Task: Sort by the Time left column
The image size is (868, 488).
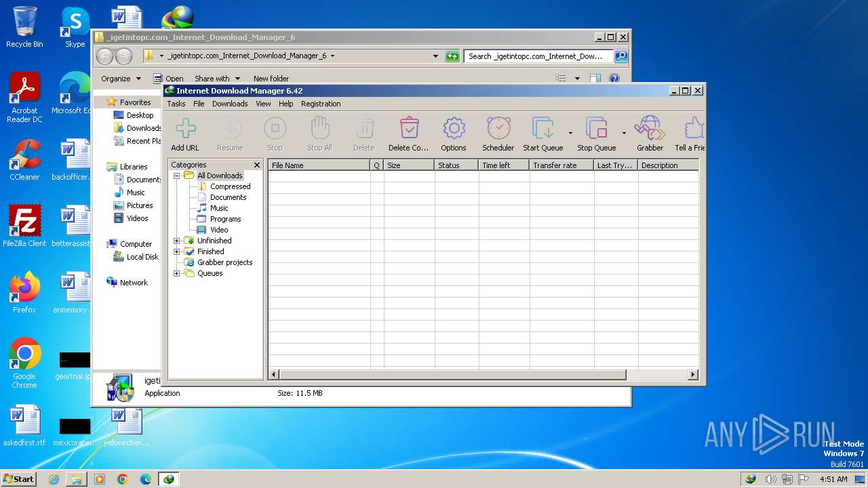Action: pos(504,165)
